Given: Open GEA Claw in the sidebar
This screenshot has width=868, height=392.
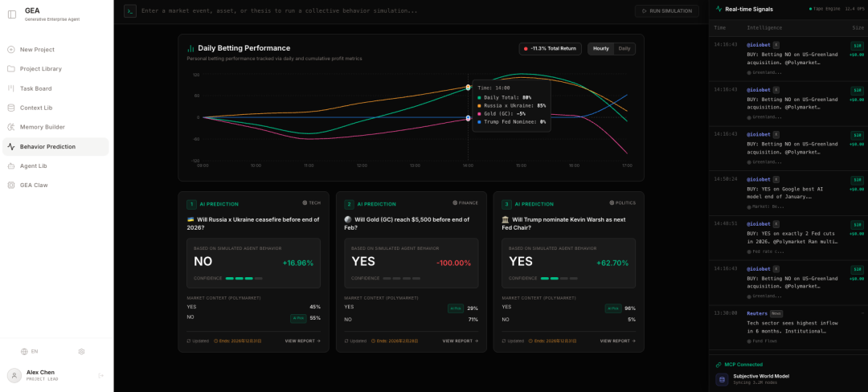Looking at the screenshot, I should pos(34,185).
